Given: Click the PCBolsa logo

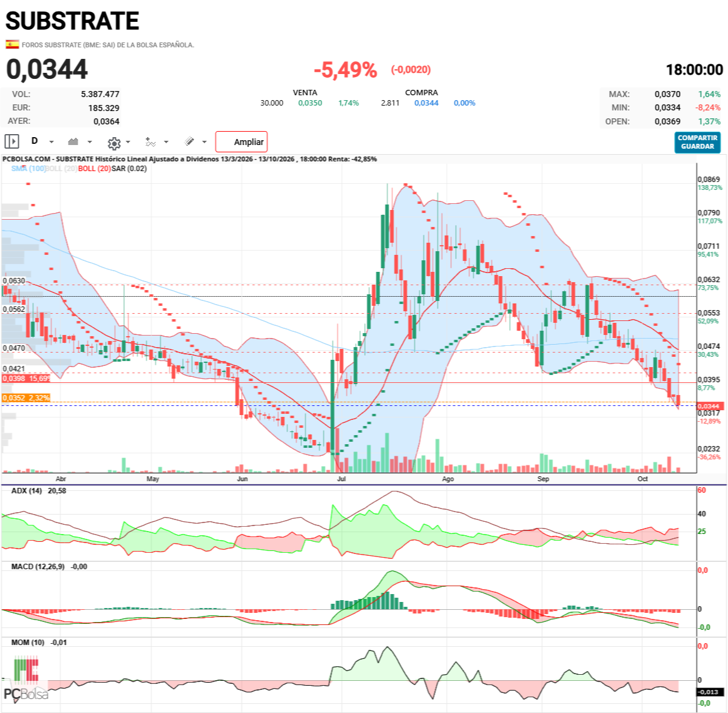Looking at the screenshot, I should coord(26,679).
